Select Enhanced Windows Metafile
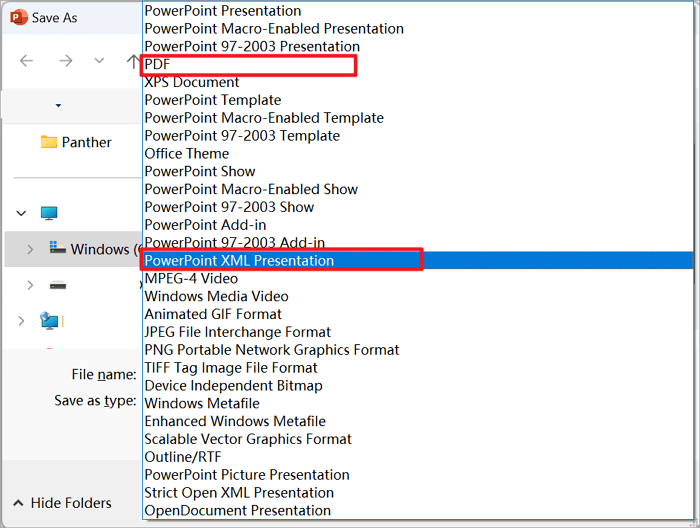Image resolution: width=700 pixels, height=528 pixels. click(x=418, y=421)
